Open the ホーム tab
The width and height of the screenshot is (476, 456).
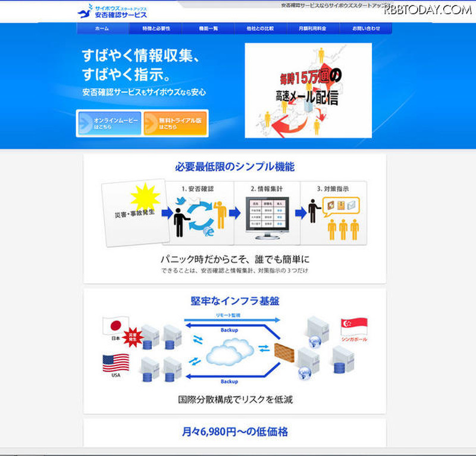pyautogui.click(x=102, y=29)
